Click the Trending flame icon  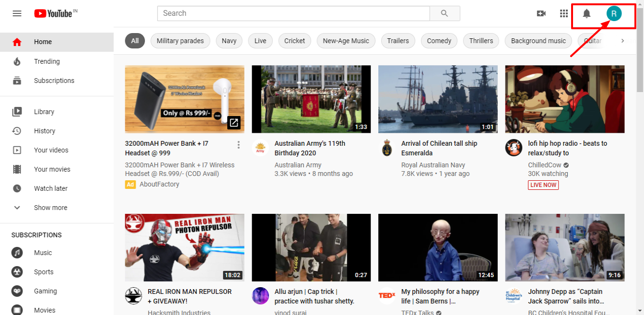click(x=17, y=61)
